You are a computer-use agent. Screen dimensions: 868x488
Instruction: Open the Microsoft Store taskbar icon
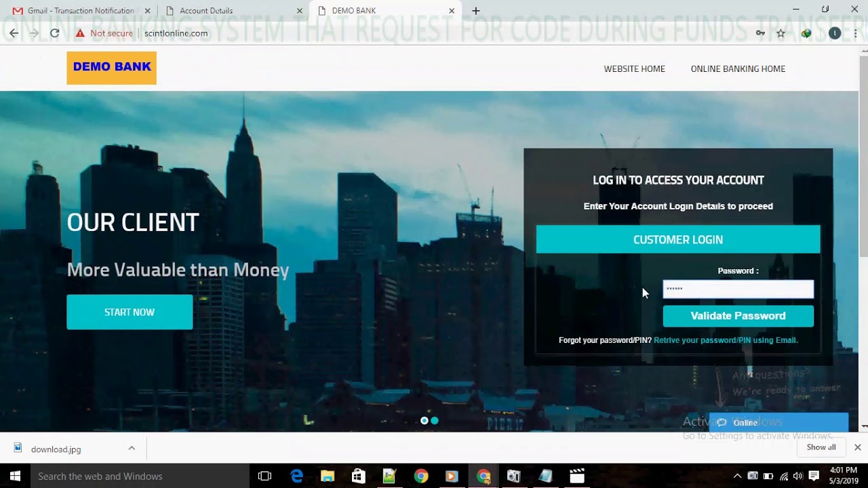tap(359, 476)
